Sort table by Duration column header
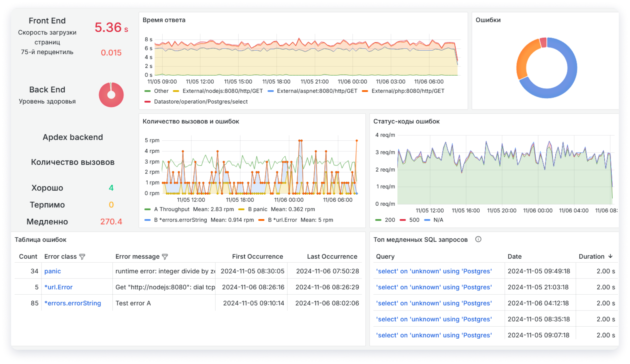This screenshot has width=630, height=364. [x=591, y=256]
